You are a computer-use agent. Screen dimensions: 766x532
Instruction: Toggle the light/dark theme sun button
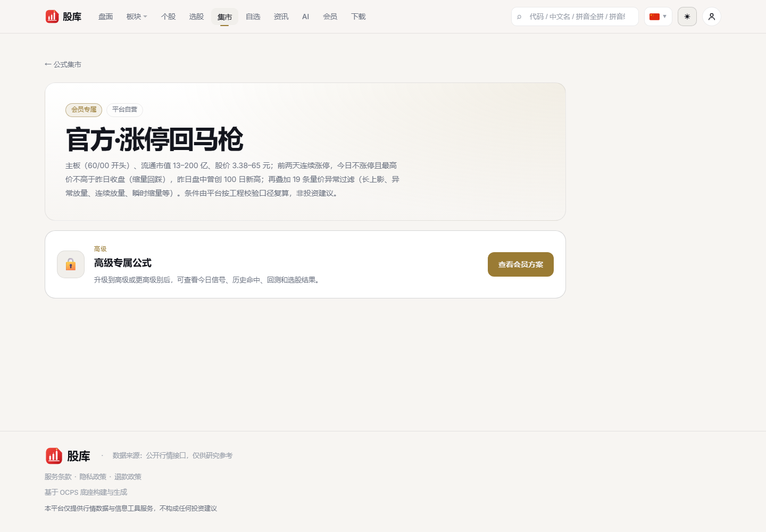click(687, 16)
